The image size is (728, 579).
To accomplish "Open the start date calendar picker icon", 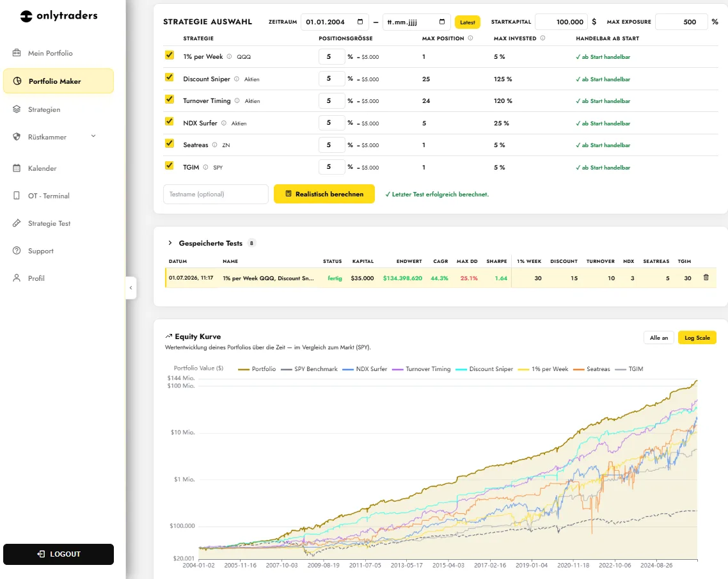I will [x=360, y=22].
